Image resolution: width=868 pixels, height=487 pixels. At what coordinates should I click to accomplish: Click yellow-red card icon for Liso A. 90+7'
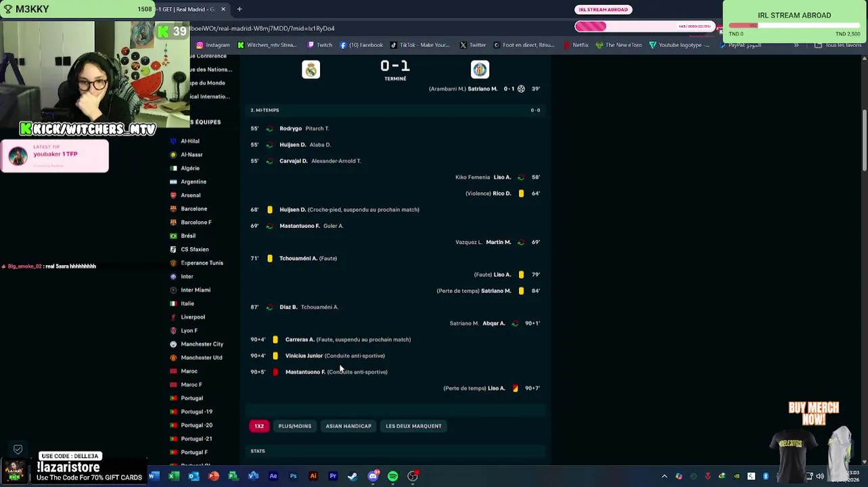point(516,388)
